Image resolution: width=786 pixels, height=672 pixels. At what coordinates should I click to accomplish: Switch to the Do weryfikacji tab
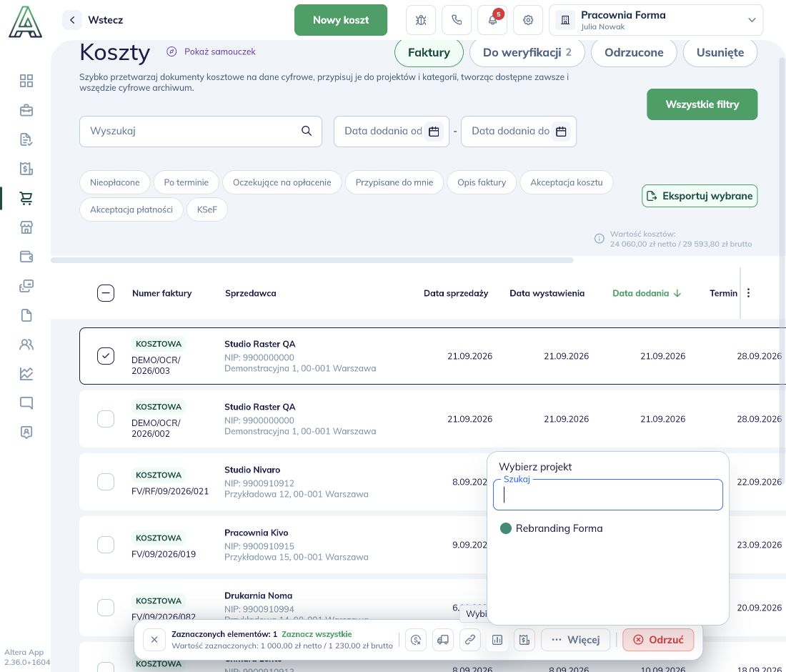point(527,52)
